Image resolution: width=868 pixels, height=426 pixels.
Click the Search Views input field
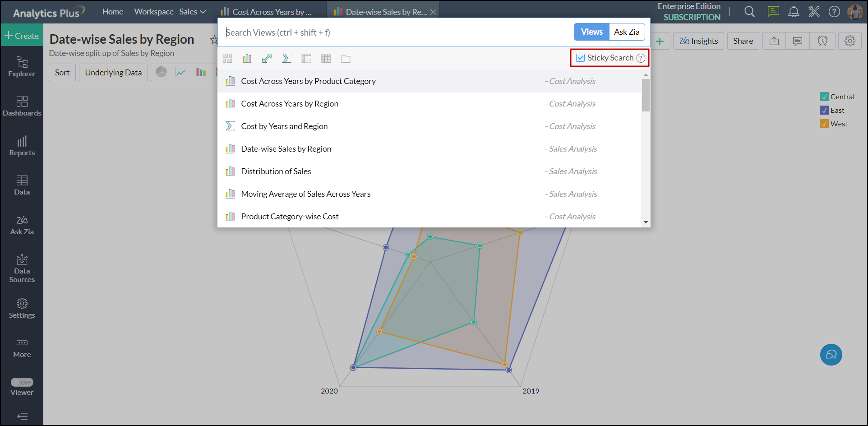coord(397,32)
